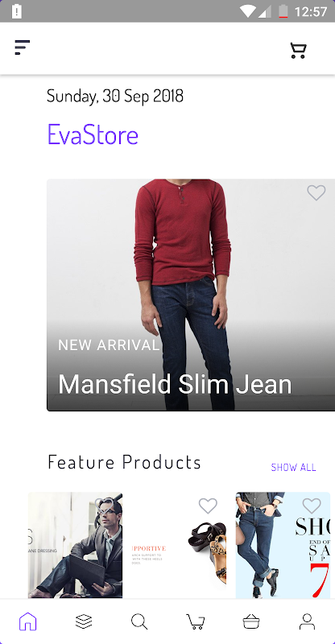Tap the search magnifier icon
This screenshot has height=644, width=335.
point(139,621)
